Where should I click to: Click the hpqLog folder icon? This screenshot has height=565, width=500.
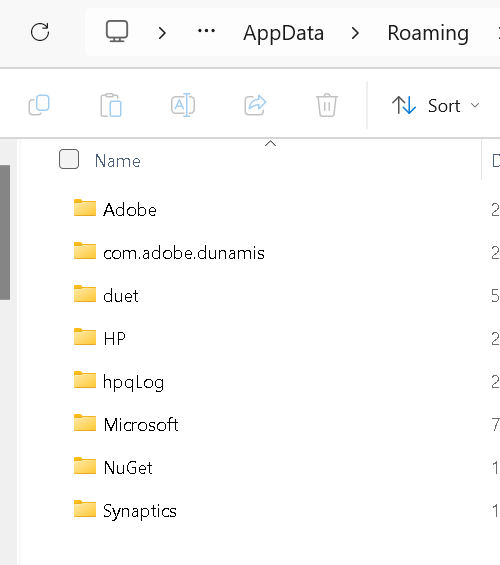(x=85, y=380)
